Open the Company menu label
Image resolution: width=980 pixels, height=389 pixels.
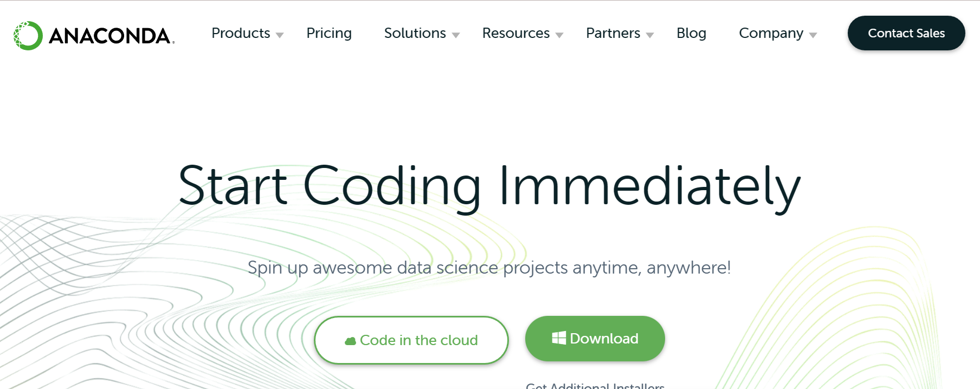(x=771, y=33)
